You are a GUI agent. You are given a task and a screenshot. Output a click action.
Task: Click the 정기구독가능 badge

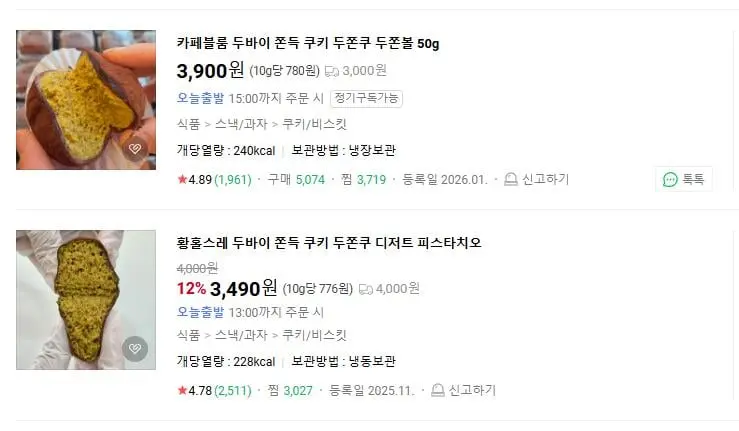pos(366,99)
